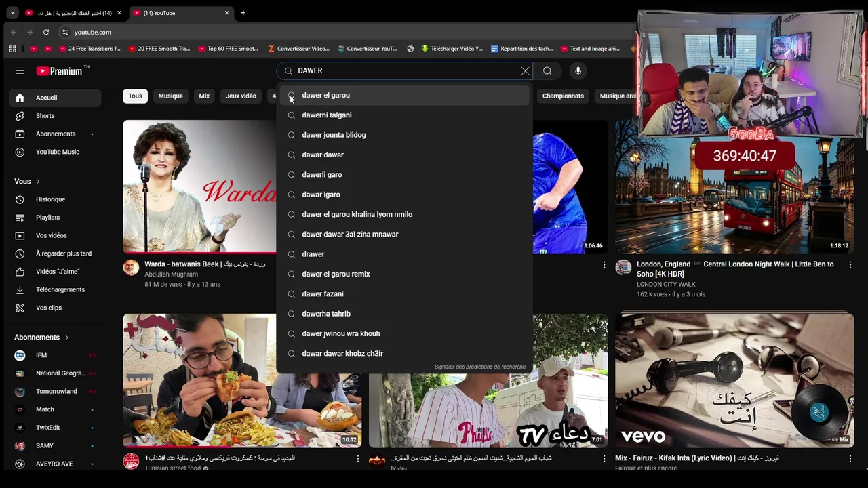Open the SAMY channel subscription

coord(55,445)
